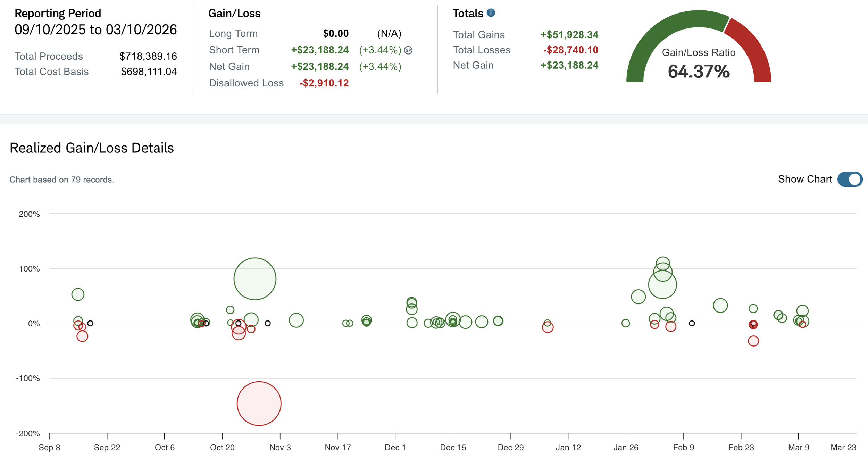Select the mid-September green bubble near 50%
Image resolution: width=868 pixels, height=475 pixels.
[78, 294]
